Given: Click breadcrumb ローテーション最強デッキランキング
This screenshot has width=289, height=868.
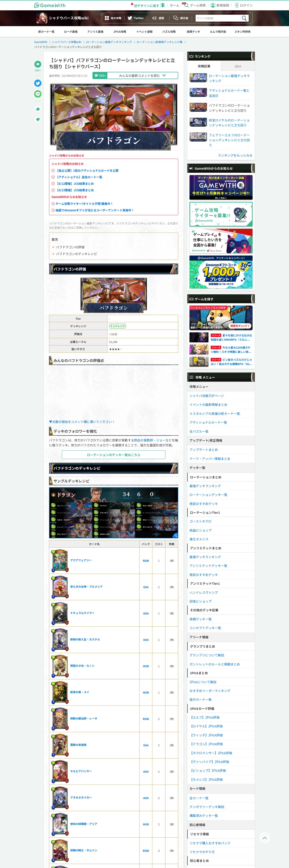Looking at the screenshot, I should point(109,42).
